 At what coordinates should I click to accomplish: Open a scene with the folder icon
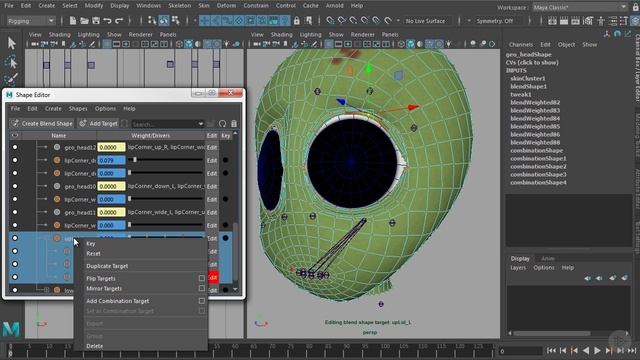[84, 20]
